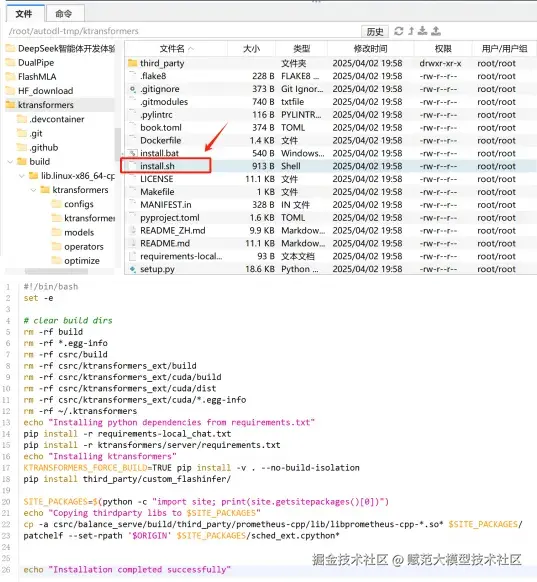Click the setup.py Python file icon

tap(132, 269)
